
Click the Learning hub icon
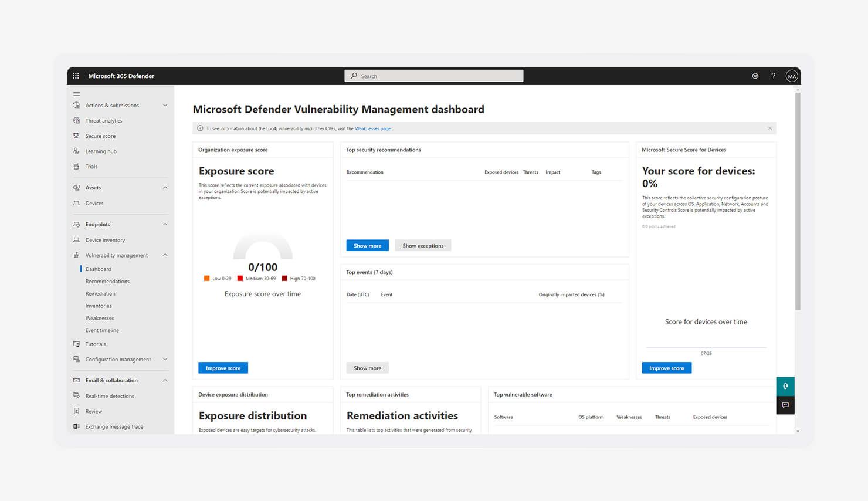pyautogui.click(x=76, y=151)
